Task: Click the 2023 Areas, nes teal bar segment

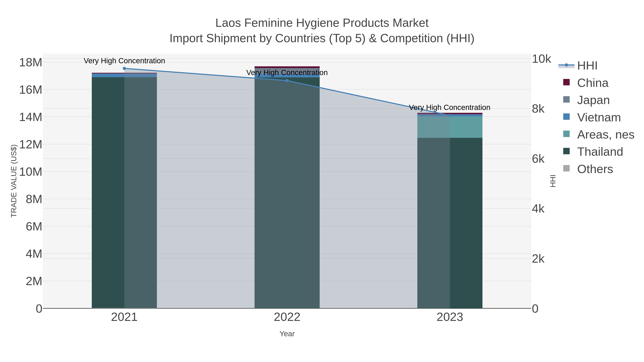Action: tap(450, 127)
